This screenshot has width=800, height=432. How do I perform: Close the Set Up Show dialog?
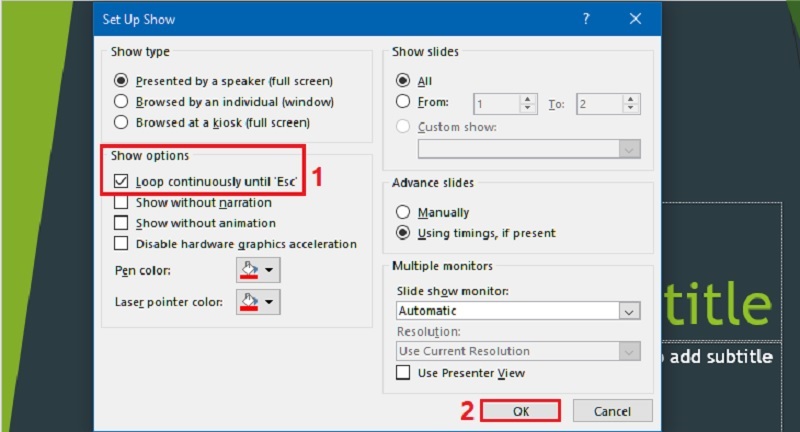click(635, 19)
